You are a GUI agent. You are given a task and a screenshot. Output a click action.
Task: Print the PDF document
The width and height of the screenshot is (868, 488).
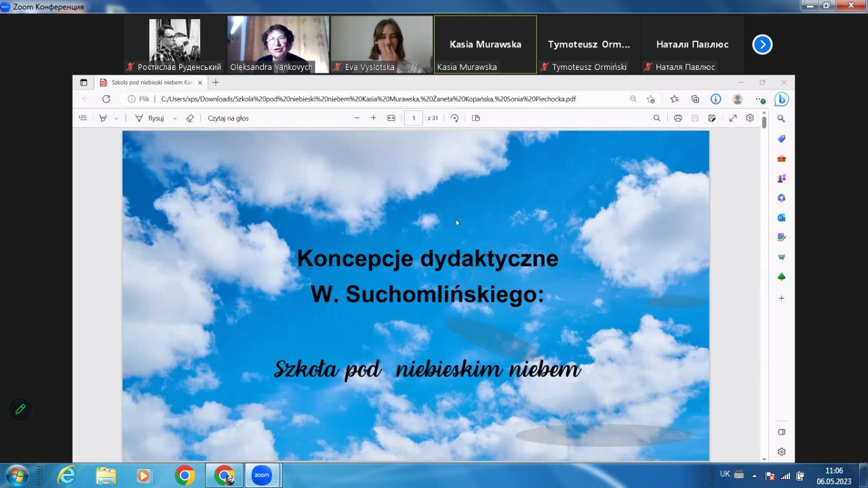click(x=677, y=118)
